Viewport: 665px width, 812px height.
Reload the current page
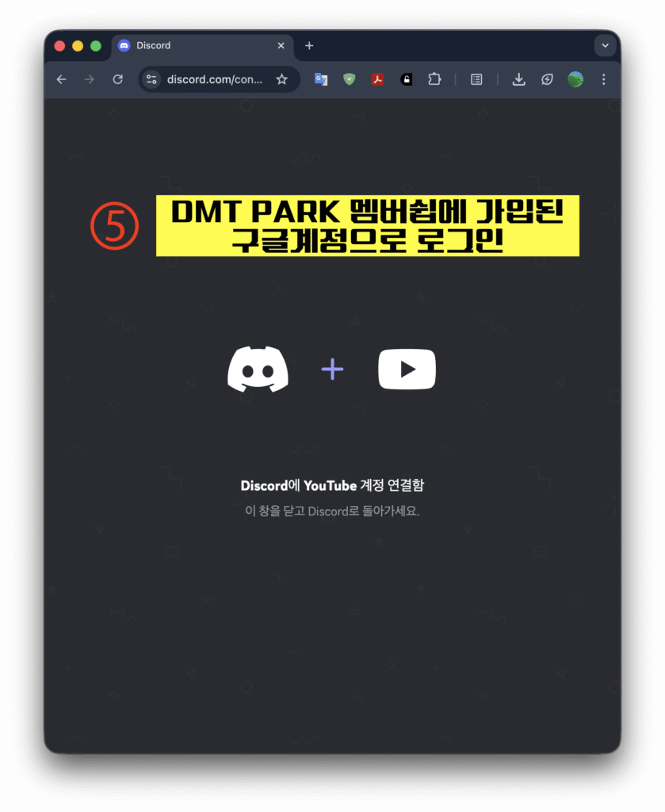click(118, 79)
